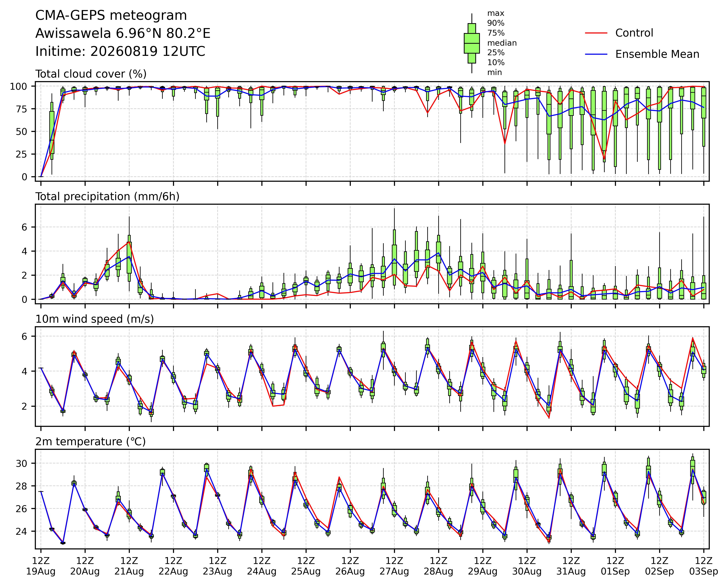Image resolution: width=728 pixels, height=586 pixels.
Task: Select the Ensemble Mean legend label
Action: point(657,54)
